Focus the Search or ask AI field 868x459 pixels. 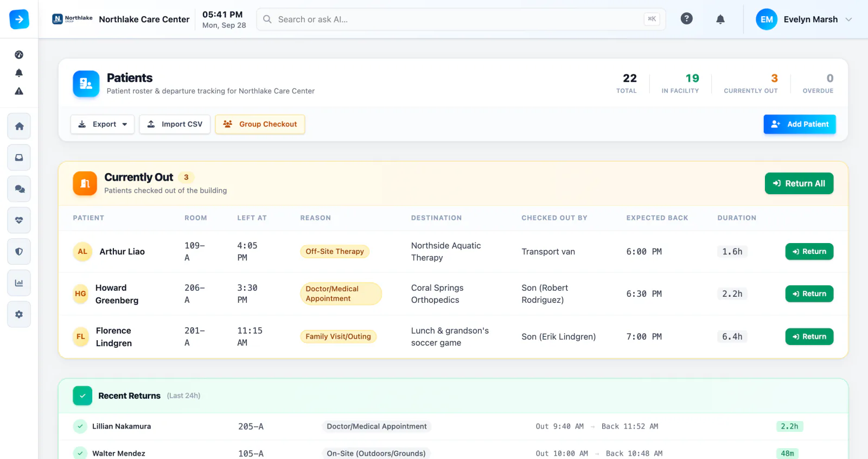[461, 19]
